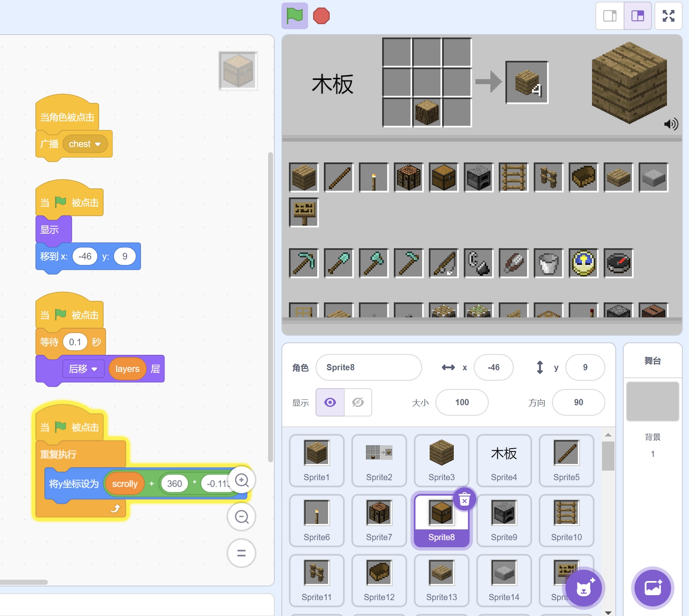Viewport: 689px width, 616px height.
Task: Hide sprite with crossed-eye icon
Action: (x=358, y=402)
